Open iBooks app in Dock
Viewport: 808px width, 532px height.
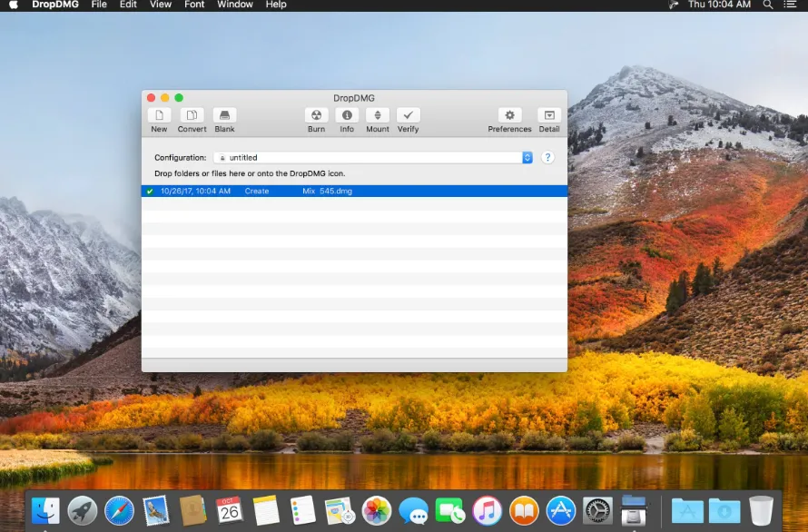pos(524,510)
